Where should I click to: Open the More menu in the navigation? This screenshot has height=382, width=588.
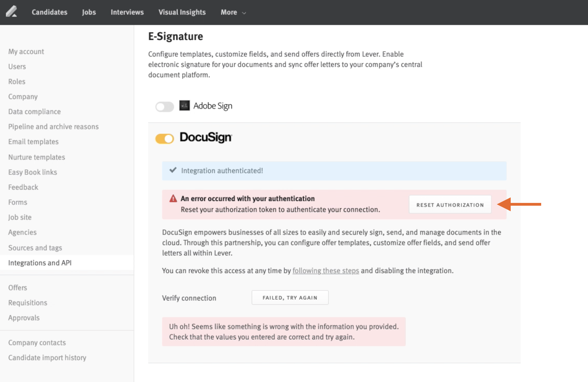229,12
